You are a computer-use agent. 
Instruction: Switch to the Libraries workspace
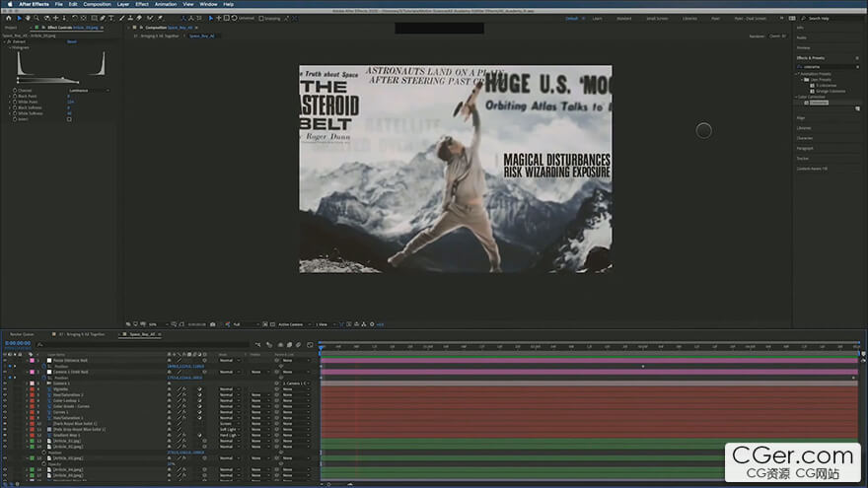[x=689, y=19]
